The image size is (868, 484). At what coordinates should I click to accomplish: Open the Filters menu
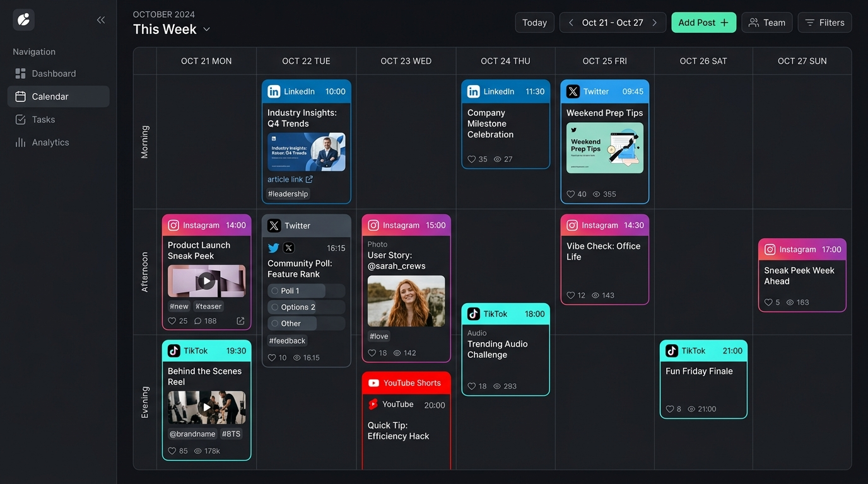click(x=824, y=23)
